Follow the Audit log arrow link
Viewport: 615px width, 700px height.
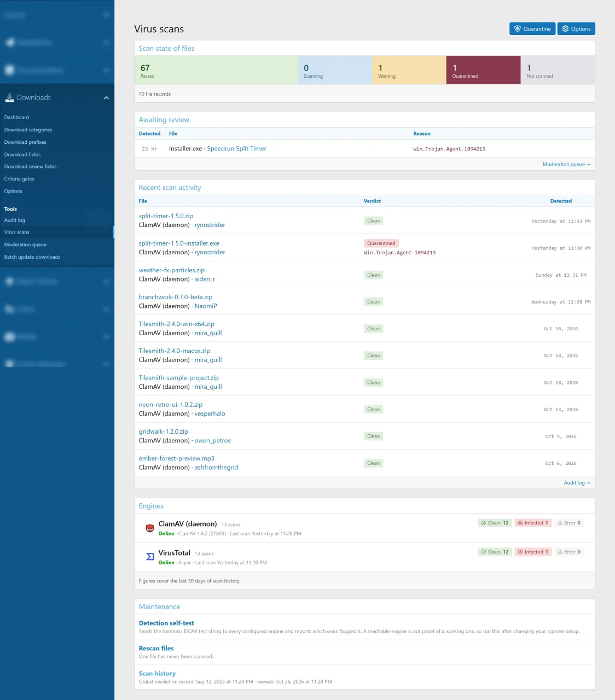coord(577,483)
